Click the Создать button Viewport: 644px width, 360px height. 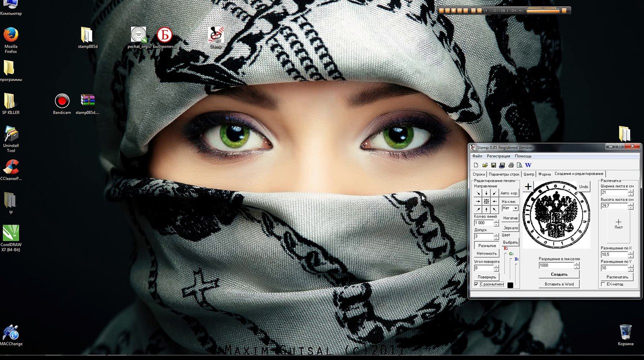pyautogui.click(x=559, y=274)
